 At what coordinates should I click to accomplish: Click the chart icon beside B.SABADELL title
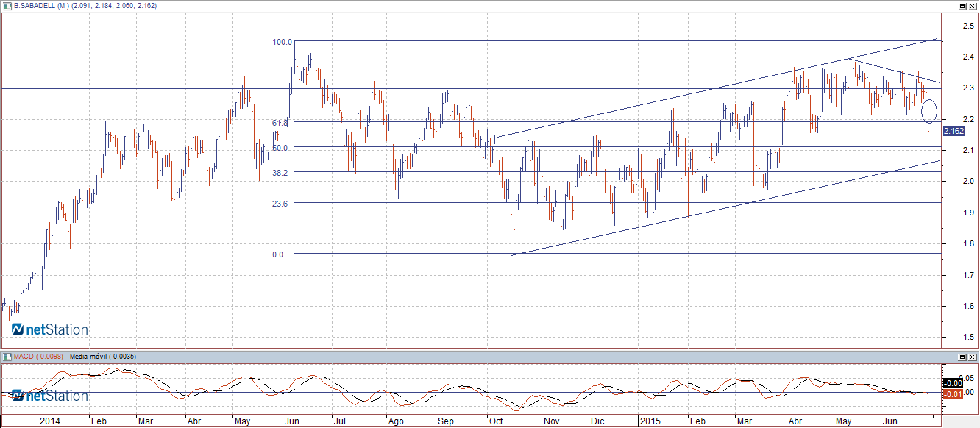tap(7, 5)
